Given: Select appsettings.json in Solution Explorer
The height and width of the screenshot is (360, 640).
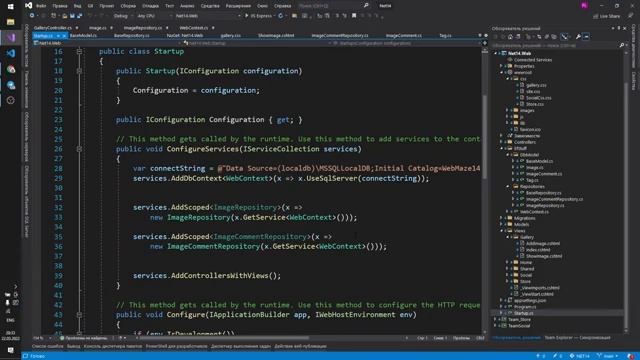Looking at the screenshot, I should pyautogui.click(x=530, y=300).
